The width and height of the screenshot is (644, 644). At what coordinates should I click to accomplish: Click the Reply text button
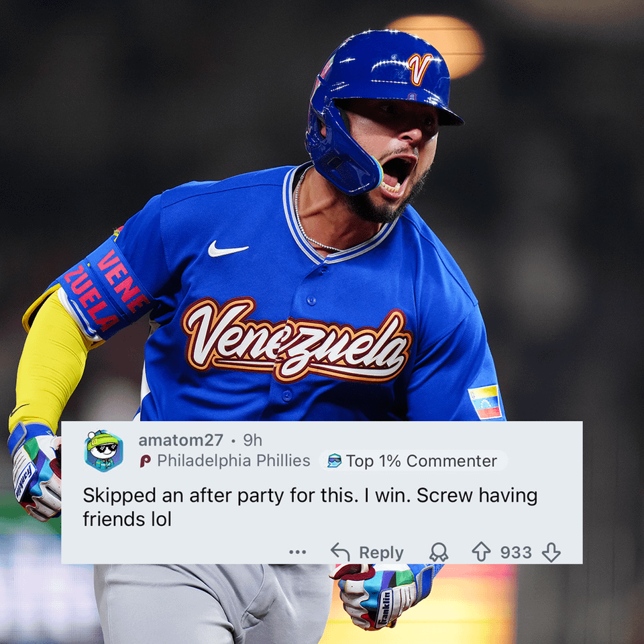point(381,552)
